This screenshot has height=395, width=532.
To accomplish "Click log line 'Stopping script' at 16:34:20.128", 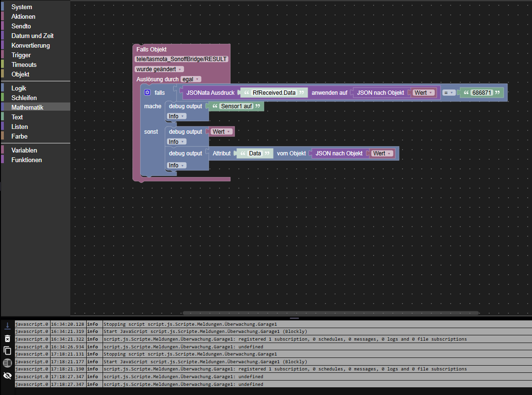I will (273, 324).
